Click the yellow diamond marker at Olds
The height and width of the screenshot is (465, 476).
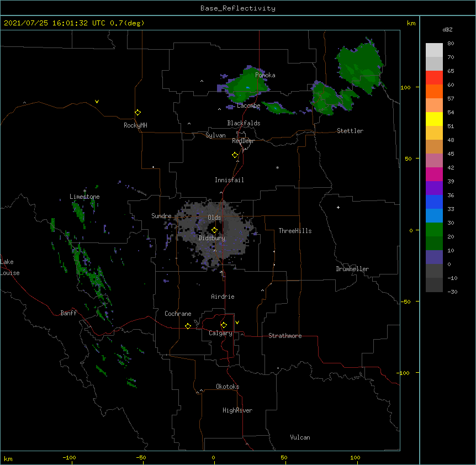(x=214, y=230)
